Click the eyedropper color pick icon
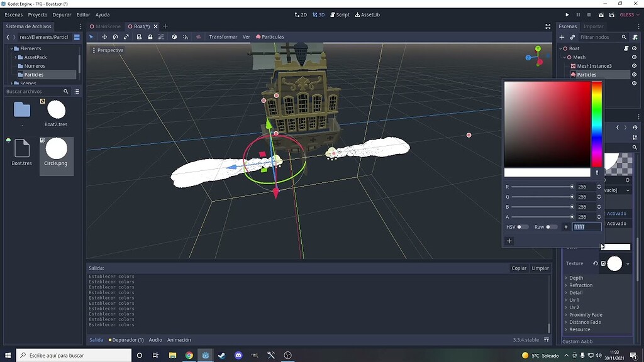This screenshot has width=644, height=362. [597, 173]
